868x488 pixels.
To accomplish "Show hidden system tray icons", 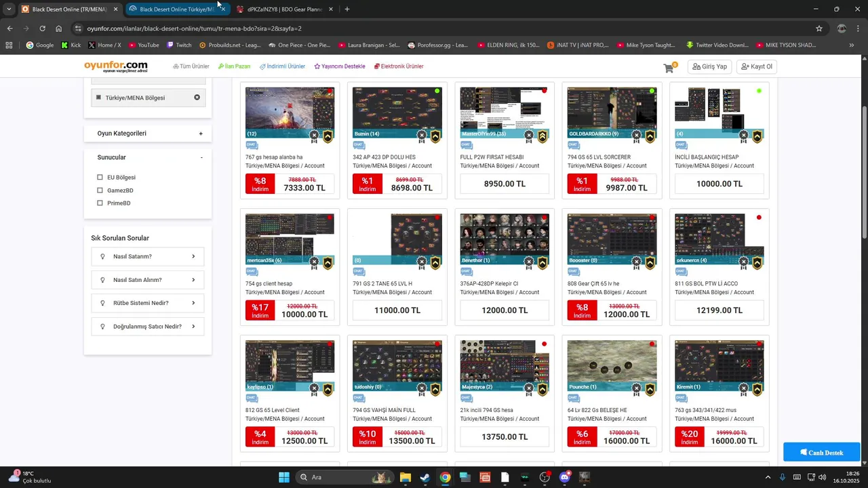I will [x=768, y=477].
